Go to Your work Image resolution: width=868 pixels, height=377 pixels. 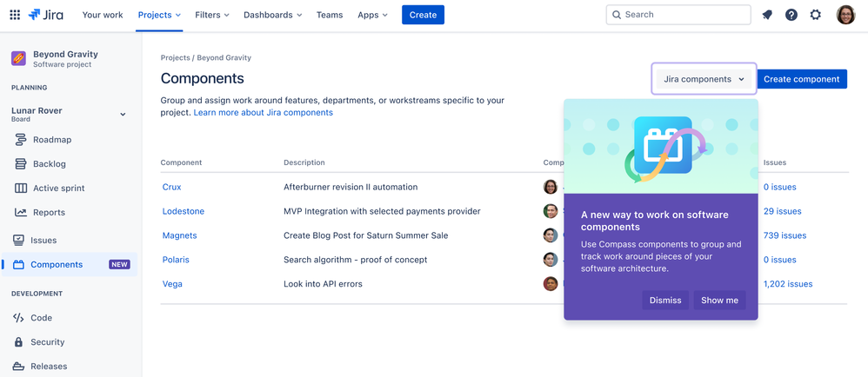(103, 15)
